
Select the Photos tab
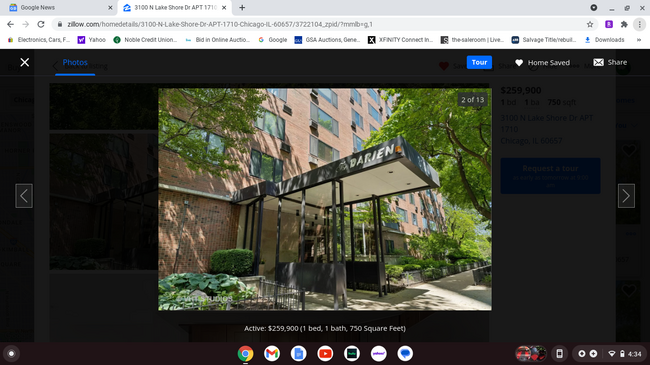click(75, 63)
